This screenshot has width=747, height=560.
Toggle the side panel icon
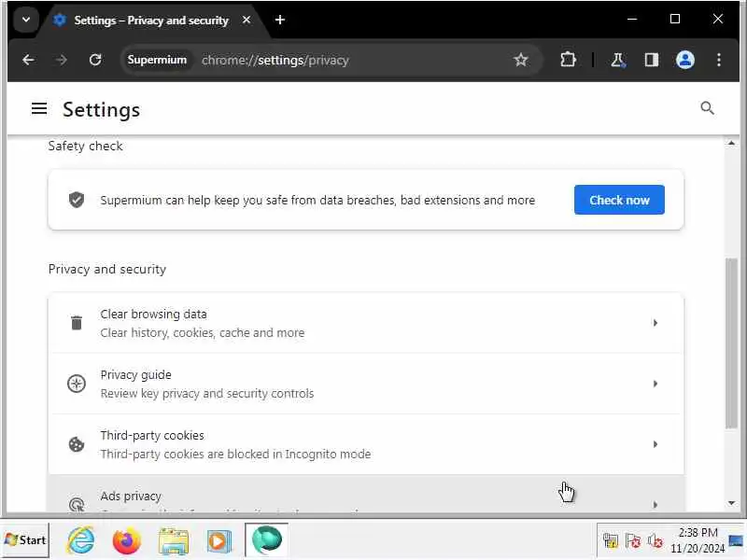pos(651,60)
